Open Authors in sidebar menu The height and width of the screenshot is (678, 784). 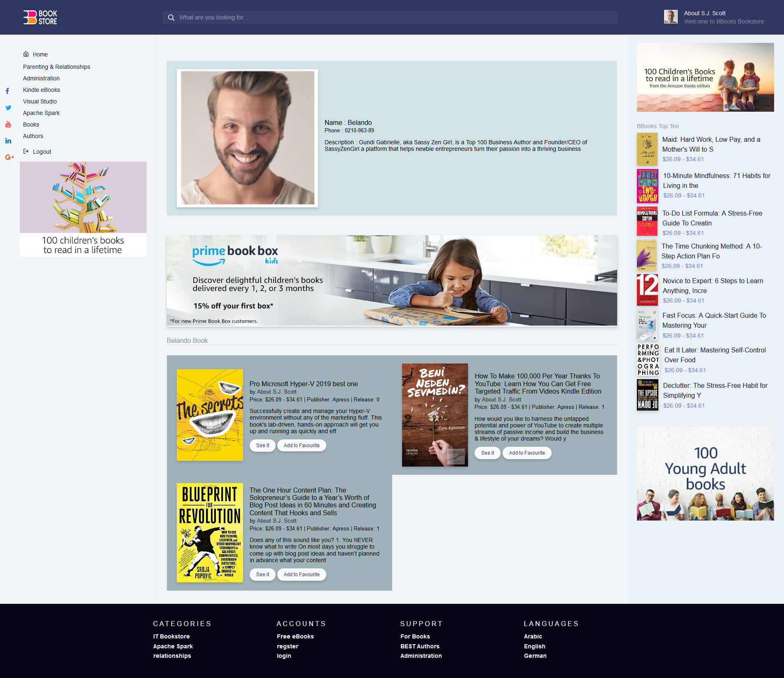[x=33, y=136]
